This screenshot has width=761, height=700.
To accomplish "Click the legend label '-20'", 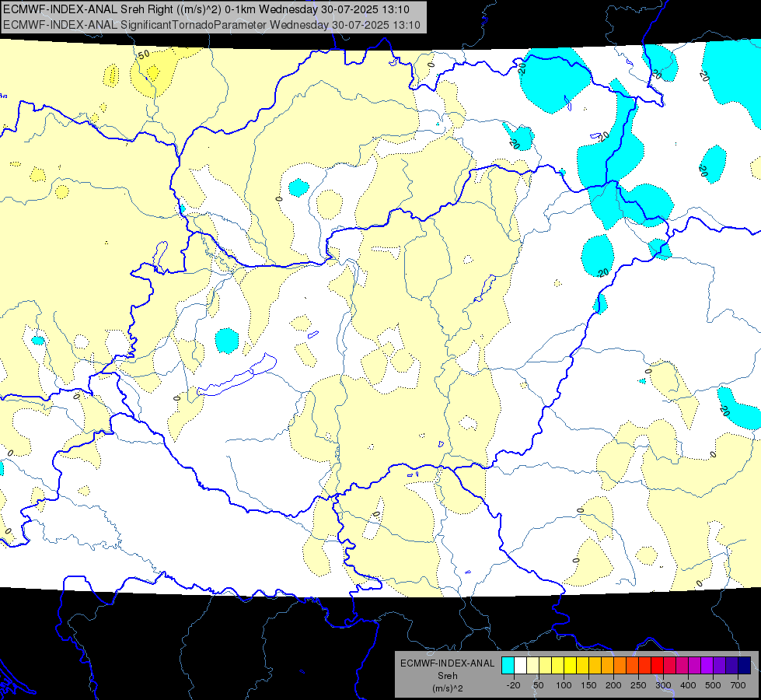I will tap(514, 685).
